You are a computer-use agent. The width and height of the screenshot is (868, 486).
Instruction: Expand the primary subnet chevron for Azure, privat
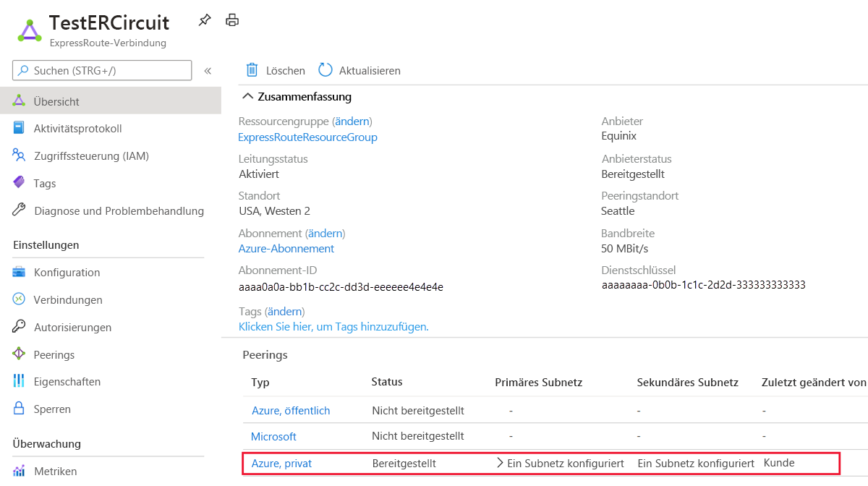500,463
